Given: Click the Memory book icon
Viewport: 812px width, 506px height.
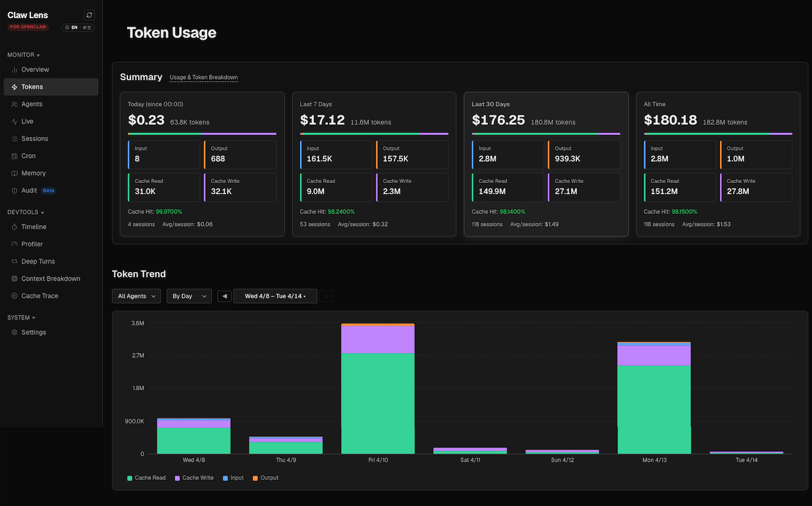Looking at the screenshot, I should (x=14, y=174).
